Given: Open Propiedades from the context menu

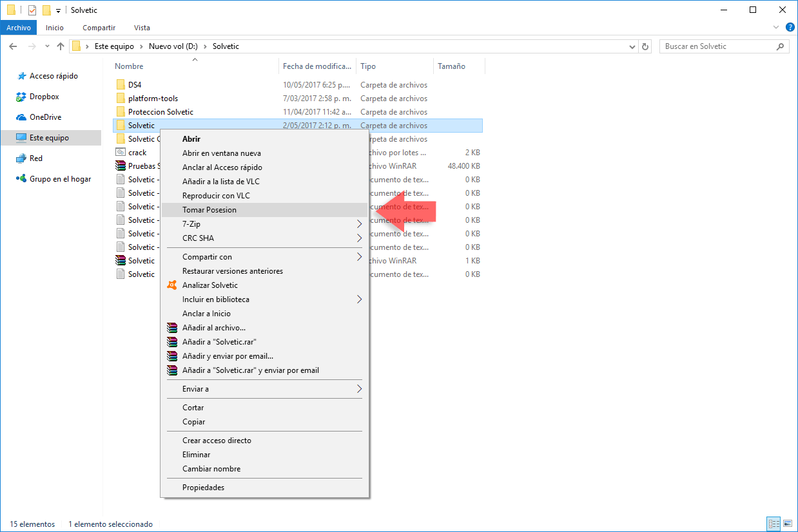Looking at the screenshot, I should 264,488.
